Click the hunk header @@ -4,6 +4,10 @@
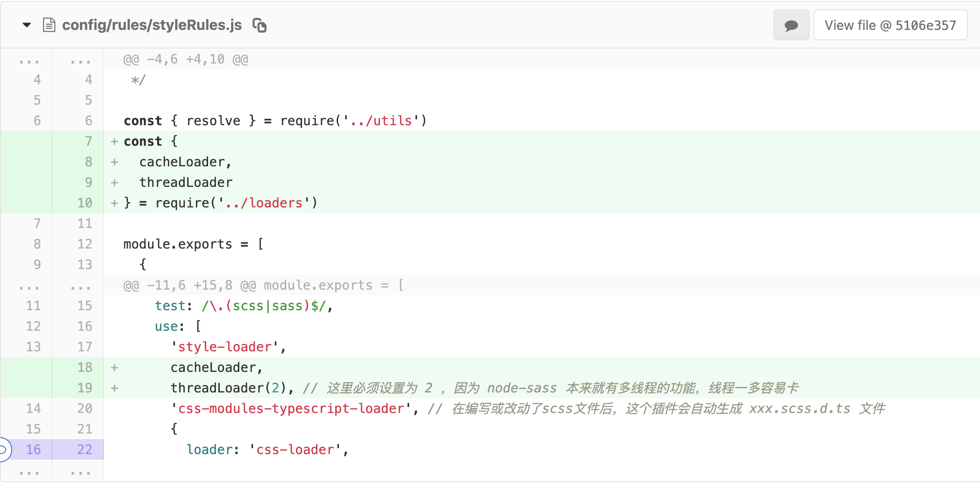The image size is (980, 484). tap(186, 60)
